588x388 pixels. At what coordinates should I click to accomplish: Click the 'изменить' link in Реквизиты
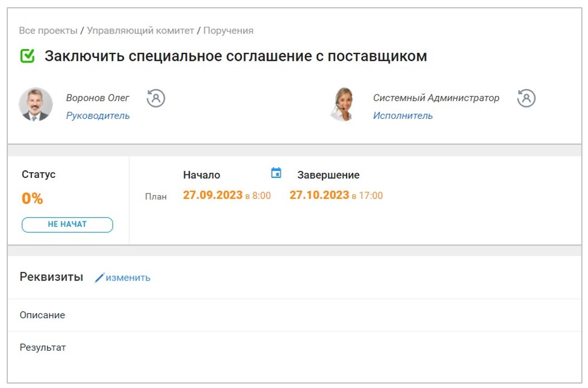click(128, 278)
